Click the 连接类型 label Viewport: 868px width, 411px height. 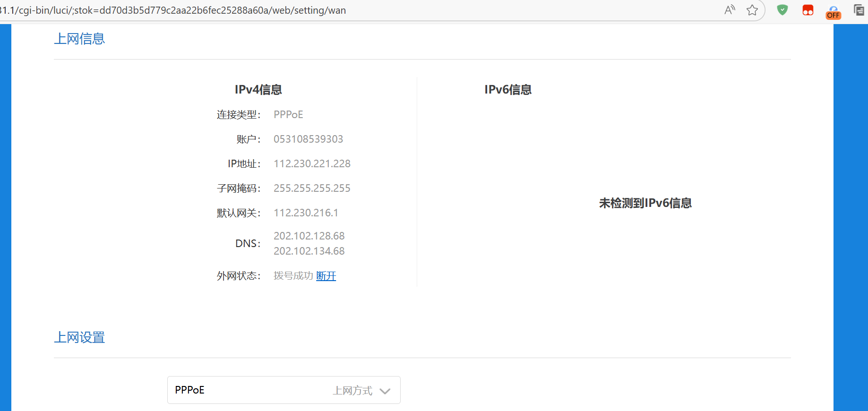point(239,115)
